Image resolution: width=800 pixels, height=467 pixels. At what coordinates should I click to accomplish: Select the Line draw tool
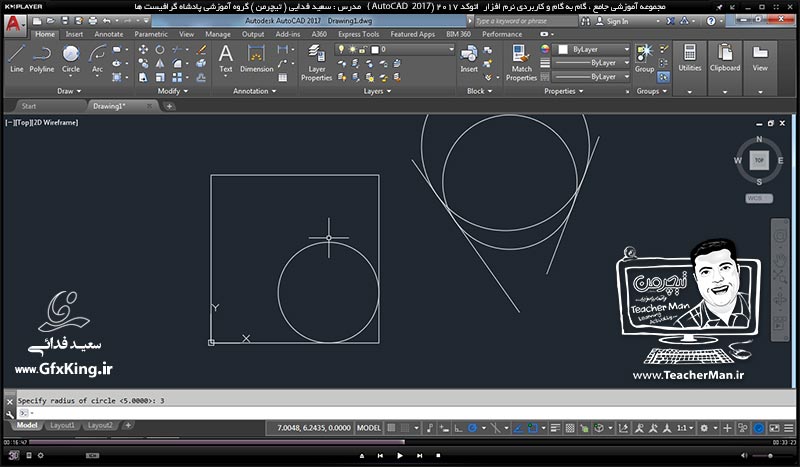pyautogui.click(x=16, y=58)
